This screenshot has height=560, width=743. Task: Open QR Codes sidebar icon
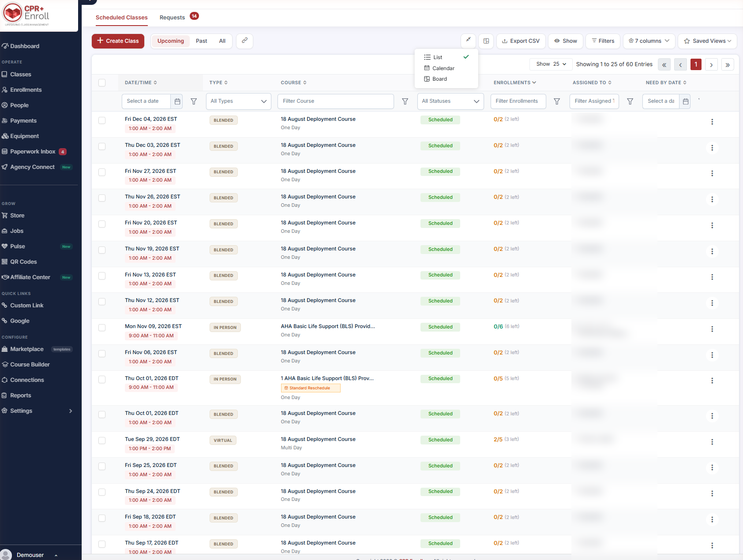[5, 261]
